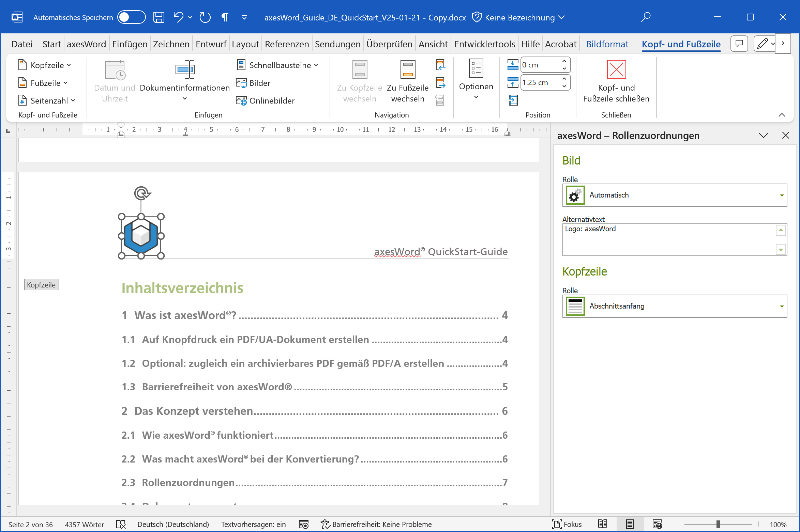The image size is (800, 532).
Task: Open the Dokumentinformationen menu
Action: pyautogui.click(x=185, y=80)
